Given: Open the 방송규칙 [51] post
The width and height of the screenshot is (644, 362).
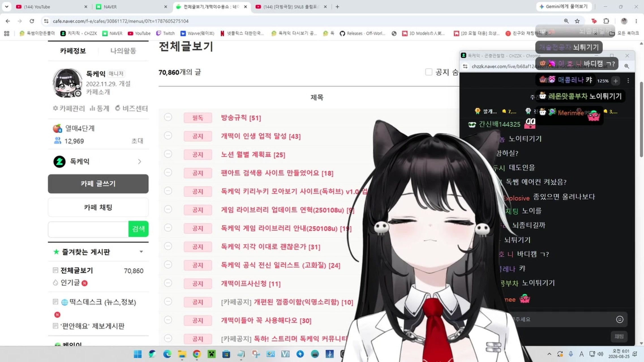Looking at the screenshot, I should 241,118.
